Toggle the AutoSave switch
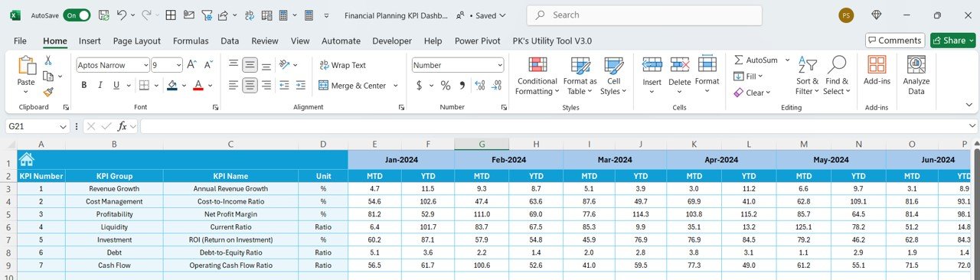This screenshot has height=280, width=980. click(77, 15)
